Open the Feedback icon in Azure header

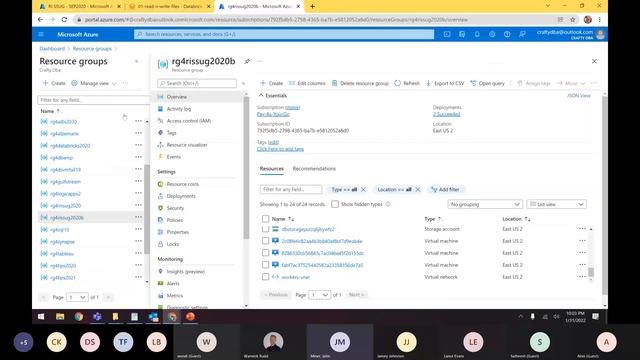[522, 34]
